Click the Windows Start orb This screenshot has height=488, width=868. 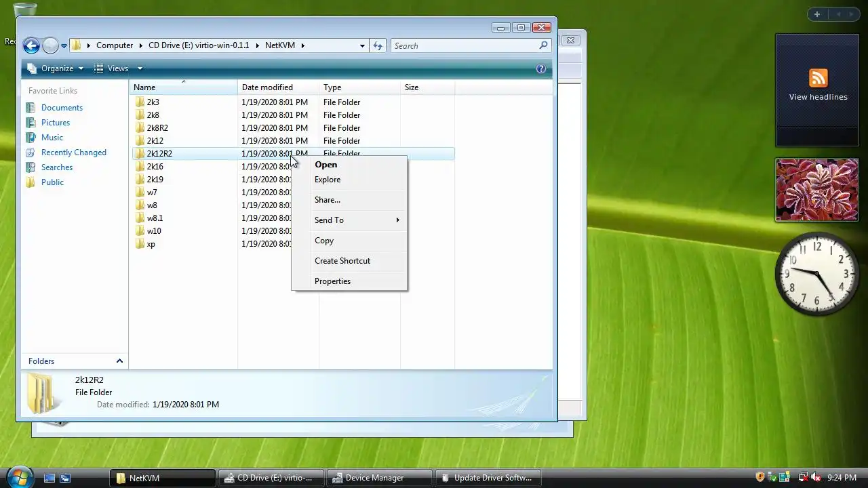tap(19, 476)
